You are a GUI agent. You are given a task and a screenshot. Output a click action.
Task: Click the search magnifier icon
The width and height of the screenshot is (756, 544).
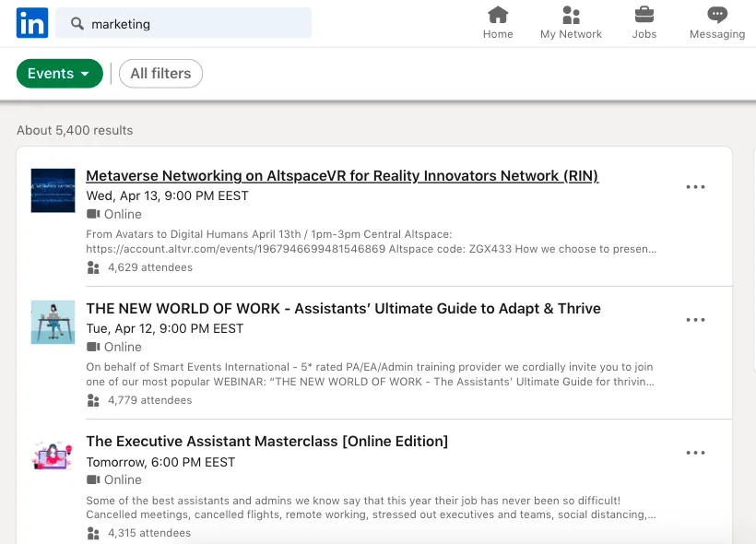(77, 23)
